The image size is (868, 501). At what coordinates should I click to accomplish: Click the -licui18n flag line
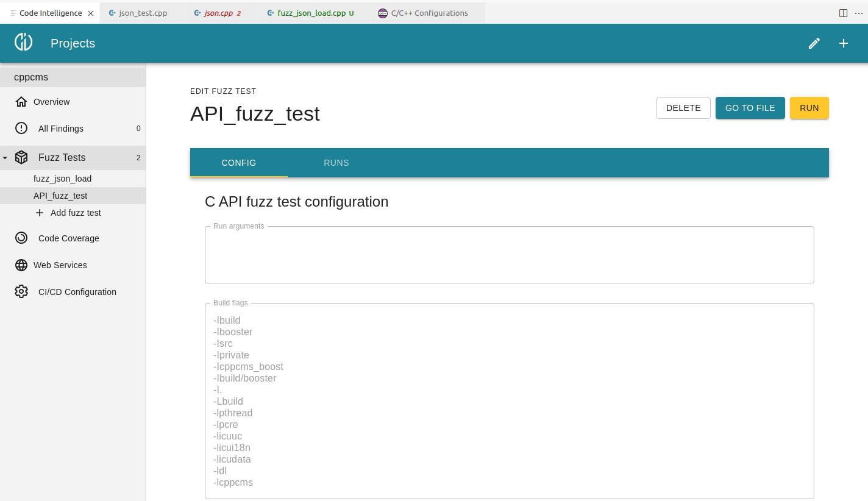(232, 448)
